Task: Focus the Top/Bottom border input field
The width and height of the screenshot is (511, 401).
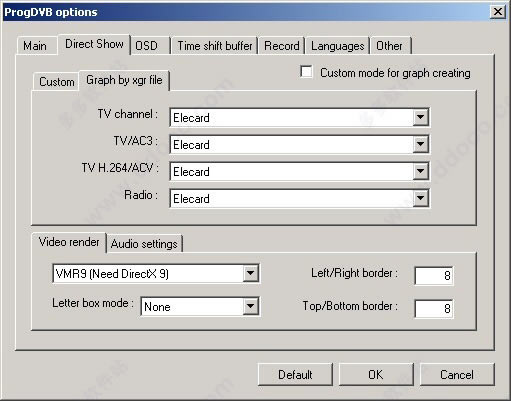Action: (x=433, y=308)
